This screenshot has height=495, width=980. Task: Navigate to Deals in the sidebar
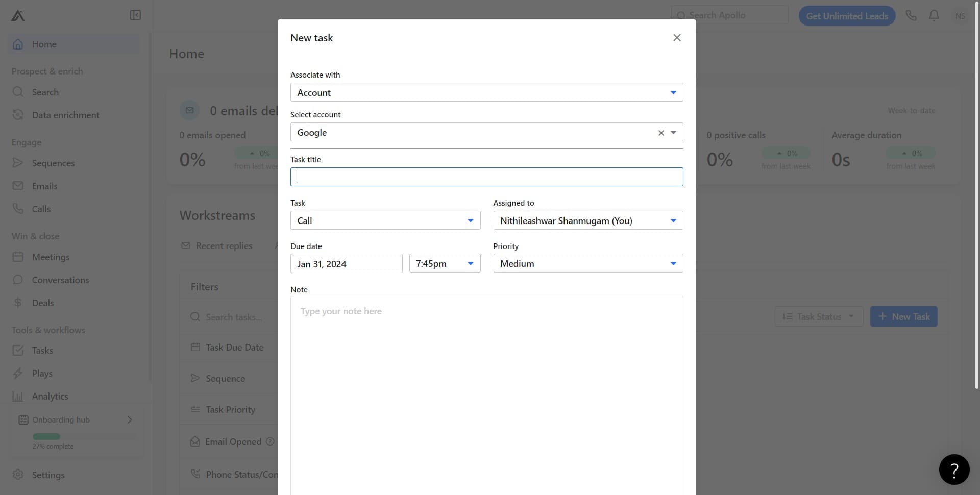coord(42,303)
